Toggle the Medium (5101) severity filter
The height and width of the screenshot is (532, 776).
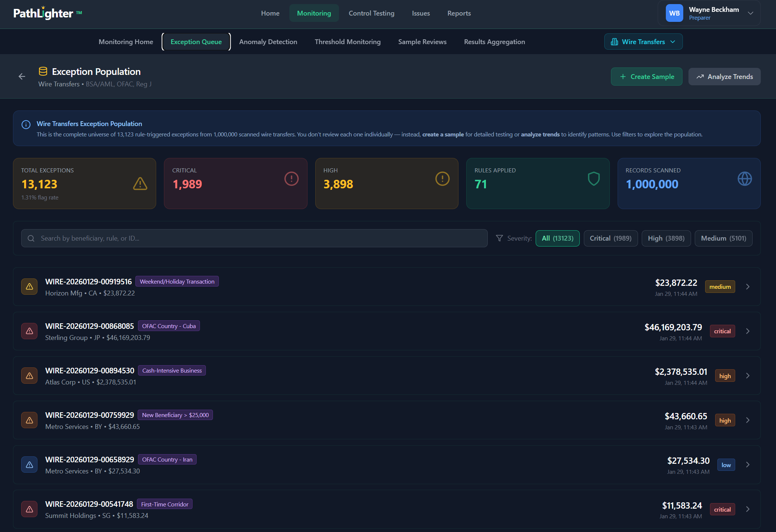[x=723, y=238]
